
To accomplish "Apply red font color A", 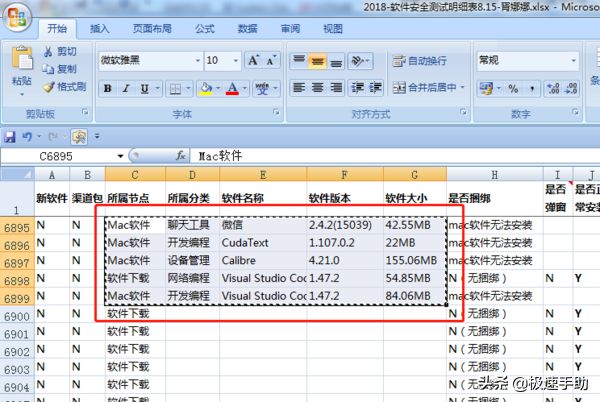I will point(232,89).
